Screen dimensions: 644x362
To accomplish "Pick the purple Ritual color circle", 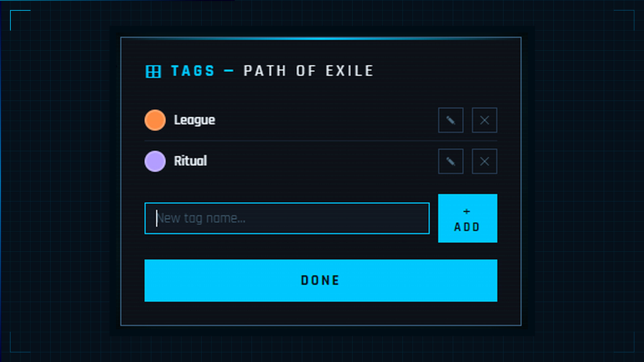I will click(155, 161).
